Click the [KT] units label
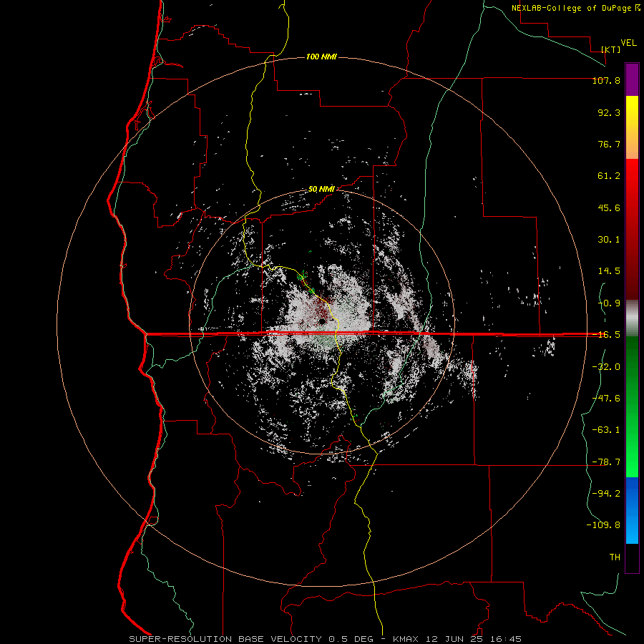The height and width of the screenshot is (644, 644). (611, 49)
